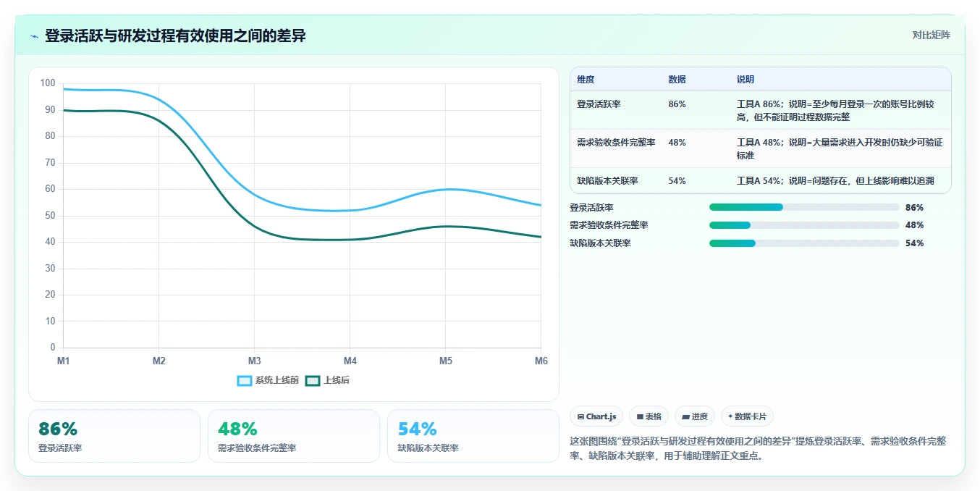Click the M6 x-axis label
The width and height of the screenshot is (980, 491).
point(541,361)
